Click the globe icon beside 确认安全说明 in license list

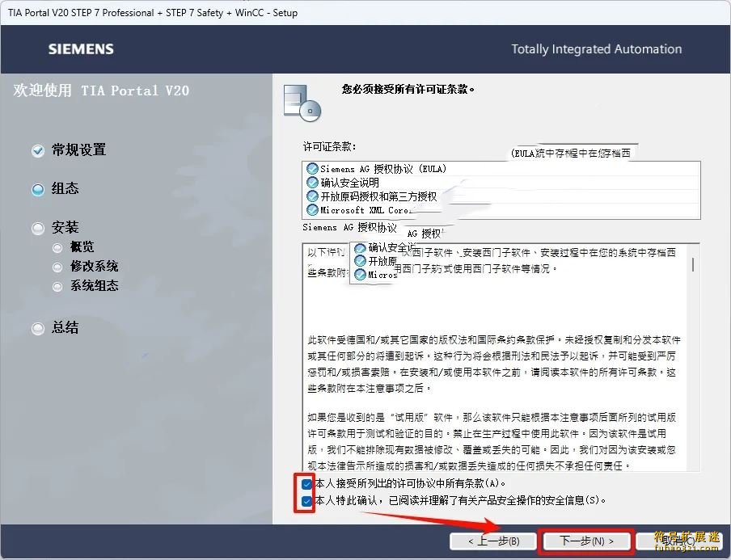coord(312,183)
